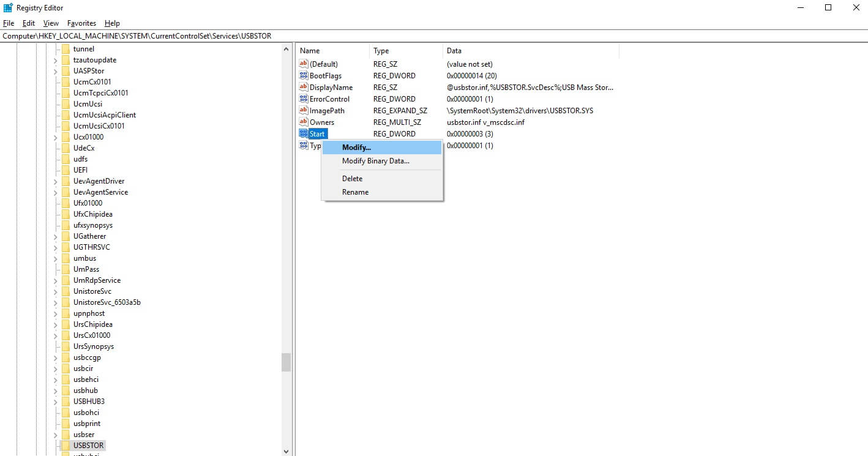Screen dimensions: 868x456
Task: Expand the usbehci key
Action: coord(55,379)
